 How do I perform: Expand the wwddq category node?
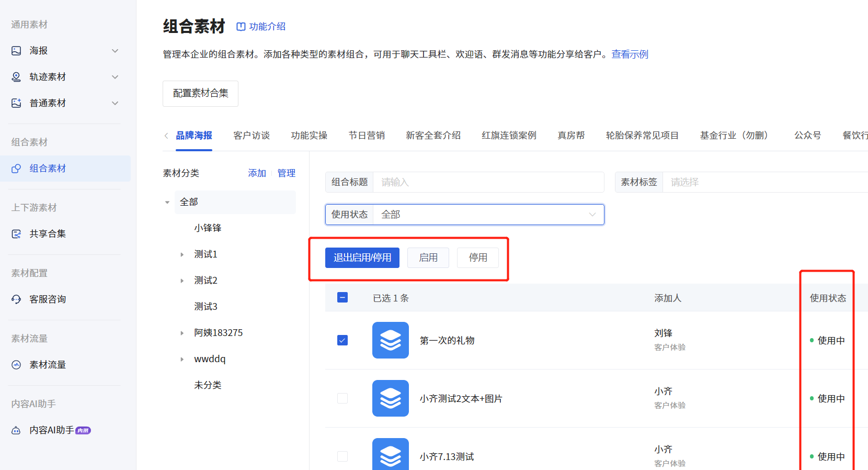click(x=182, y=359)
